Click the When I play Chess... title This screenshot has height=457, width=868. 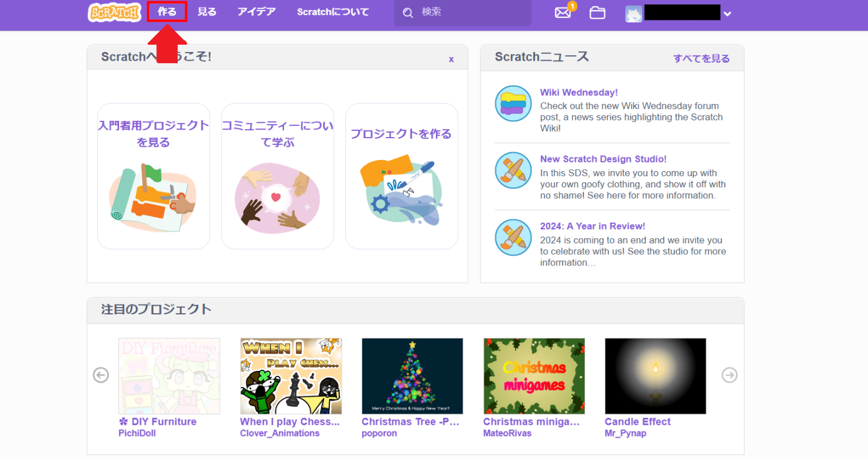(x=290, y=422)
